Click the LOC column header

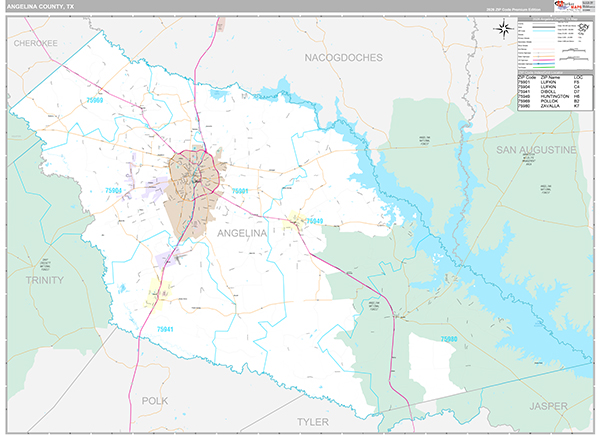[x=578, y=78]
